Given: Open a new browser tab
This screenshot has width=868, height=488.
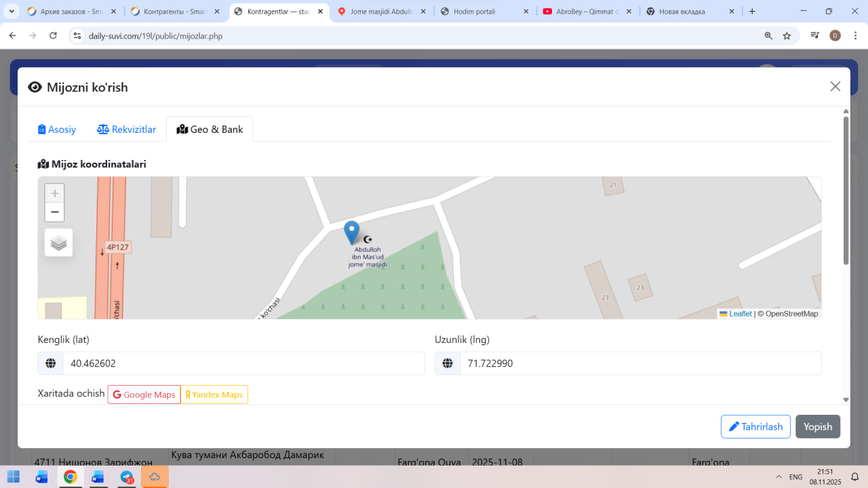Looking at the screenshot, I should (x=752, y=12).
